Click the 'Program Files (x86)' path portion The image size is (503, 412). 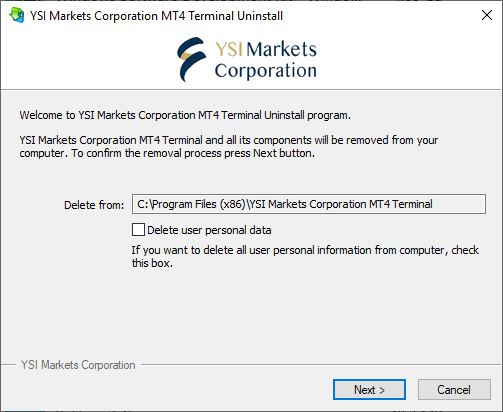[x=199, y=204]
